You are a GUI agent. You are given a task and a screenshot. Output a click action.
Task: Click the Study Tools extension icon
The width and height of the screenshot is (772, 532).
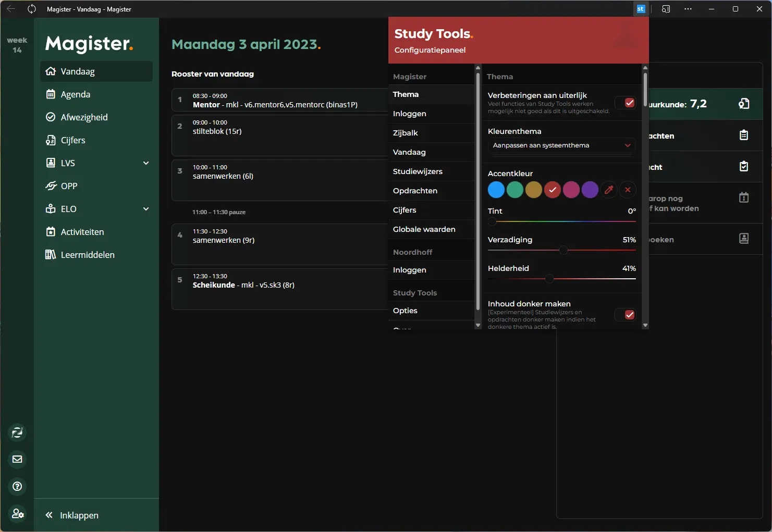click(x=641, y=9)
